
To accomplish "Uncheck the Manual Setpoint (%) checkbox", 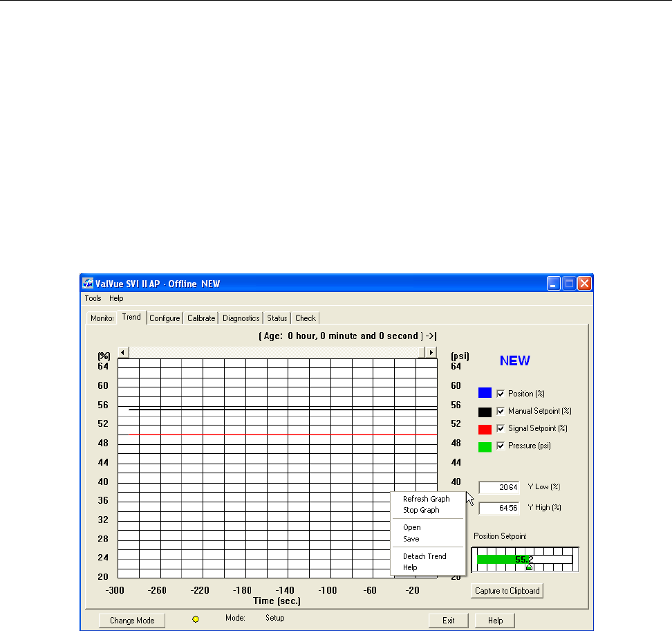I will (x=501, y=411).
